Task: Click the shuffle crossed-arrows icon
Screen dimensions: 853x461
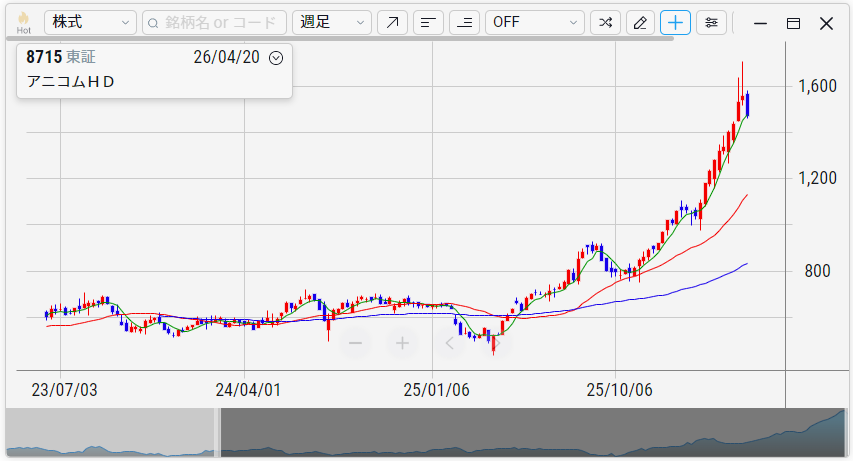Action: 605,22
